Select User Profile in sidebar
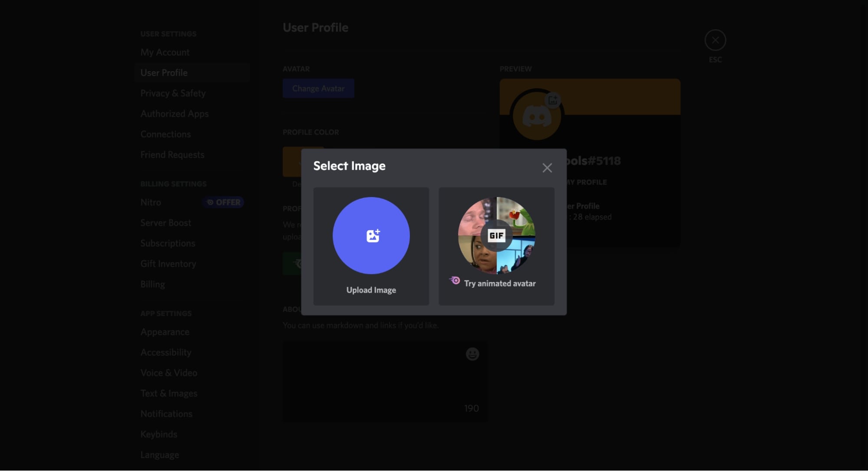The width and height of the screenshot is (868, 471). (x=192, y=72)
